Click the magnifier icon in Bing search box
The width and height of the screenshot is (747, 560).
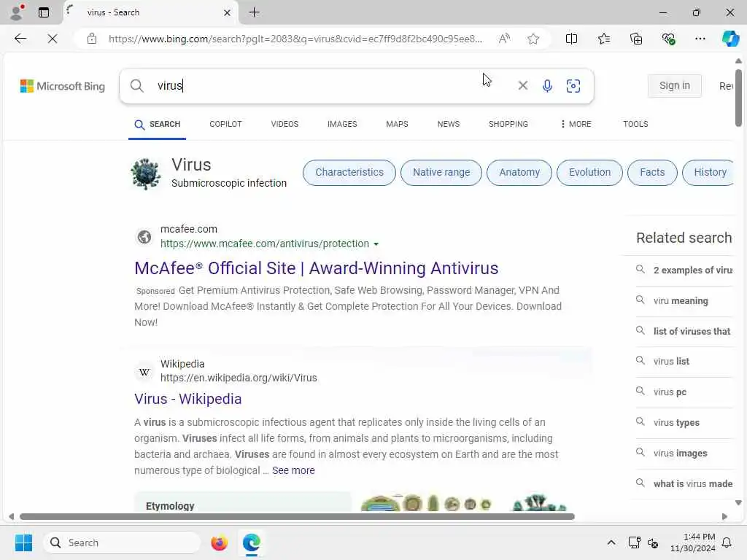point(136,86)
